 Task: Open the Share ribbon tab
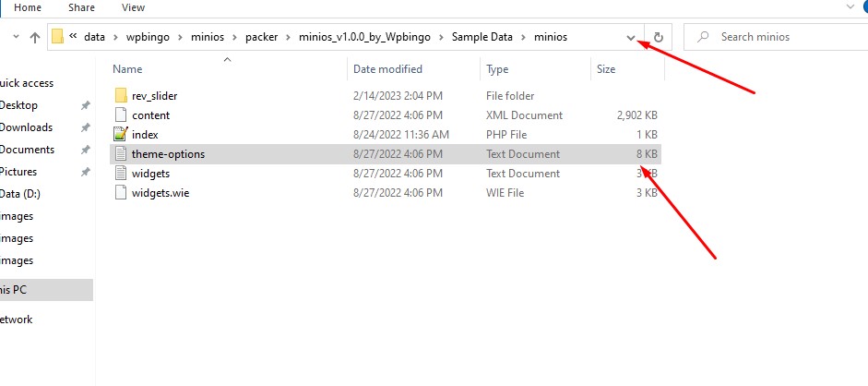[81, 7]
